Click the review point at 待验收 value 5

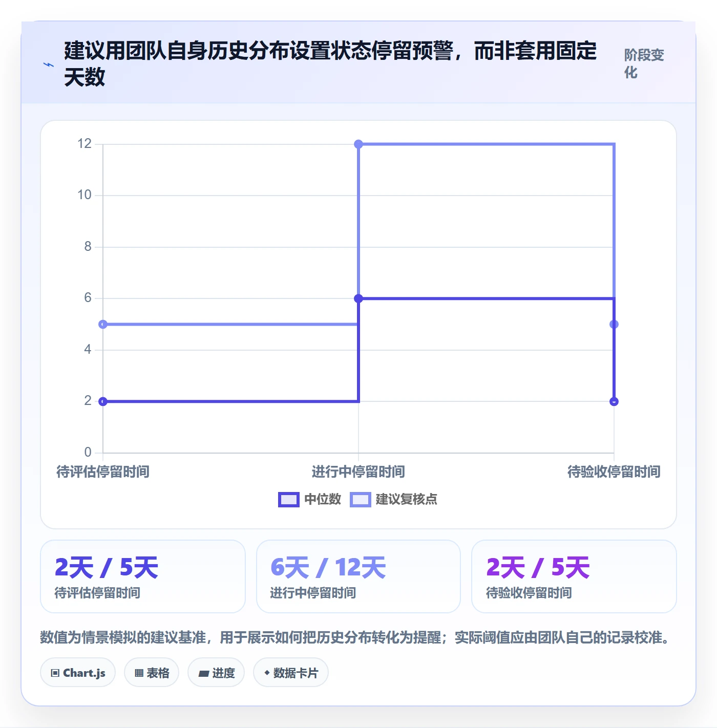[x=614, y=324]
